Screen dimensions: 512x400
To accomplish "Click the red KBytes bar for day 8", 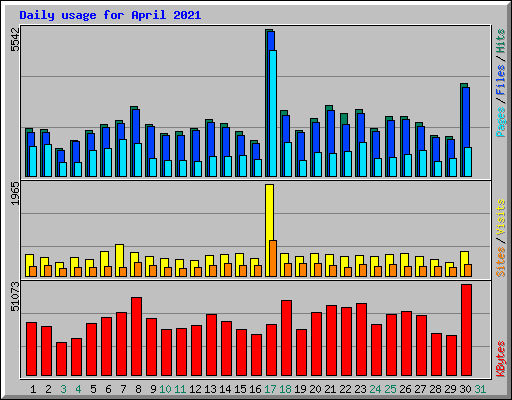I will [136, 337].
